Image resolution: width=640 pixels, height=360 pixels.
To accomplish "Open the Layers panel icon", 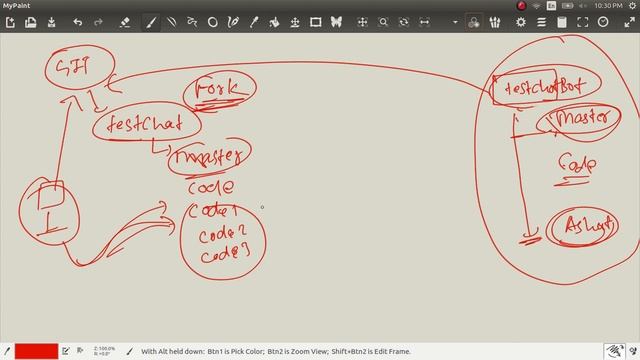I will pos(542,22).
